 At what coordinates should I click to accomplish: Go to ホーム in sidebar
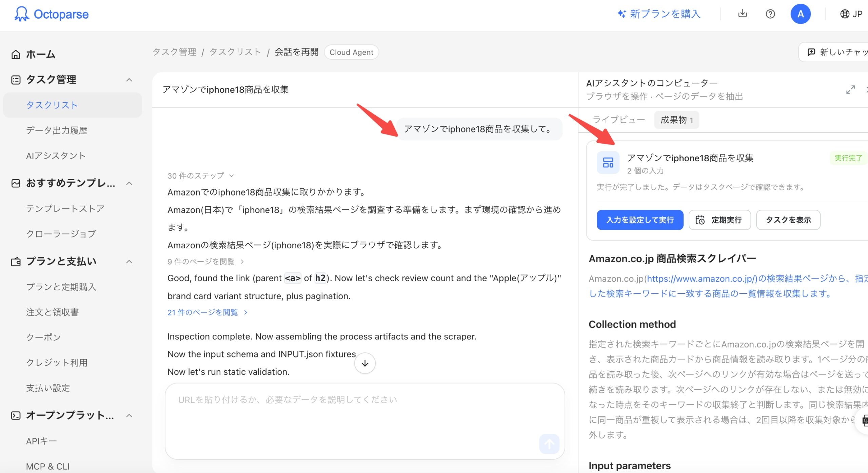tap(41, 54)
